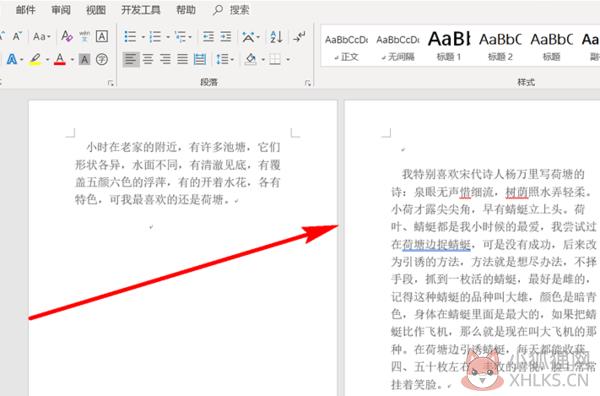The height and width of the screenshot is (396, 600).
Task: Apply the 标题 style
Action: (551, 47)
